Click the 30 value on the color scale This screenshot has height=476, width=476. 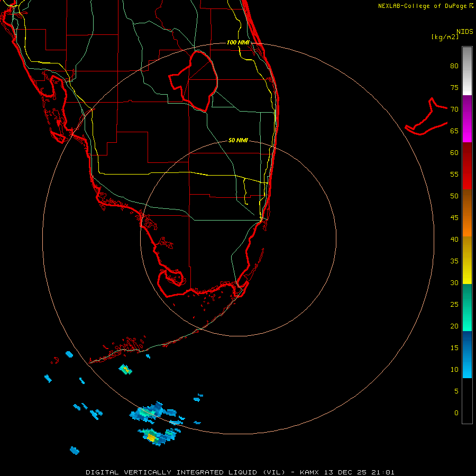454,282
